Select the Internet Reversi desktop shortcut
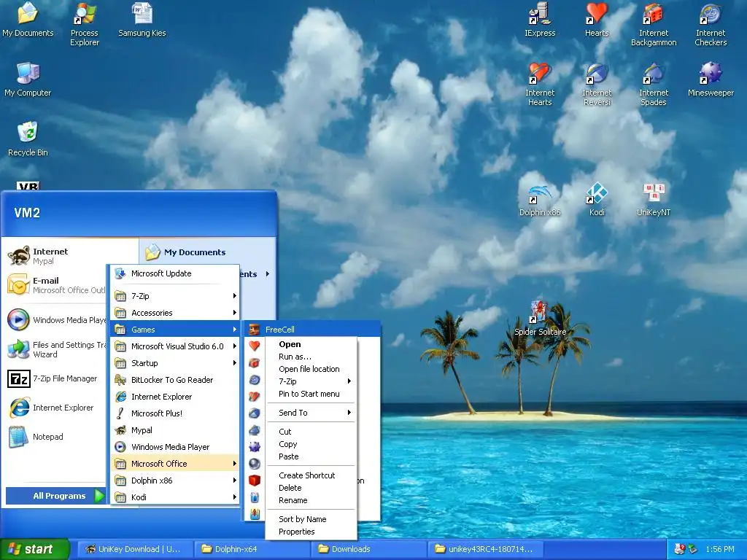Screen dimensions: 747x560 (597, 85)
